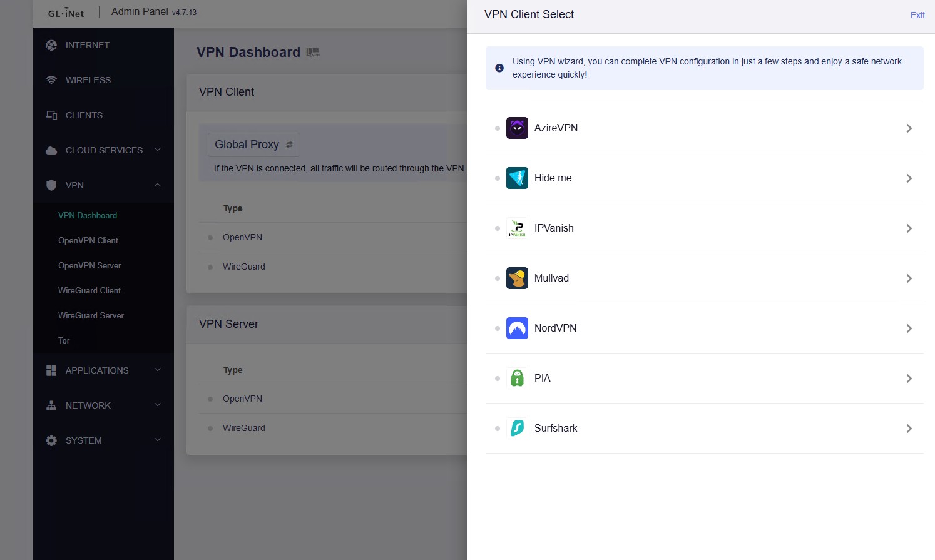The height and width of the screenshot is (560, 935).
Task: Open the Internet sidebar section
Action: pyautogui.click(x=87, y=45)
